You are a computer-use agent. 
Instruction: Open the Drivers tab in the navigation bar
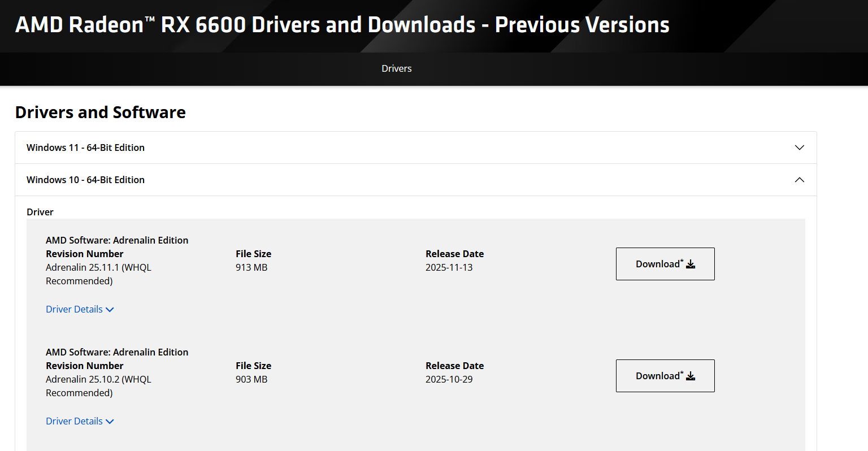pyautogui.click(x=396, y=68)
